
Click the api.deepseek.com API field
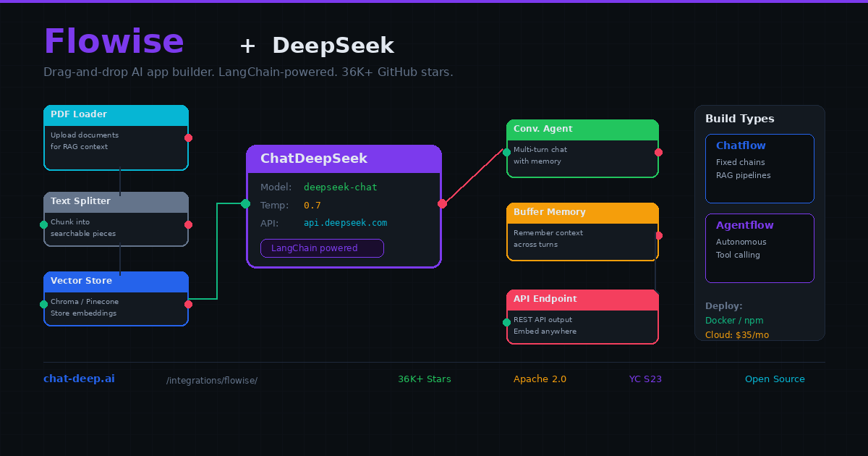(345, 223)
